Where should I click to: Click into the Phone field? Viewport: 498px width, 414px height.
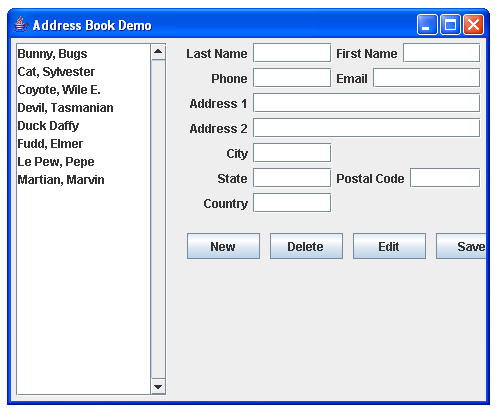coord(292,78)
